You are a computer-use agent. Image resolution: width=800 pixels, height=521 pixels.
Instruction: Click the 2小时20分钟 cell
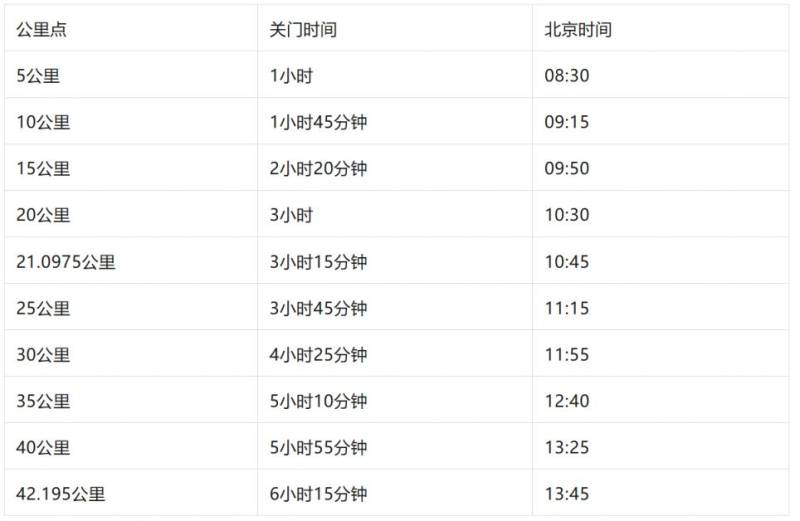(318, 169)
